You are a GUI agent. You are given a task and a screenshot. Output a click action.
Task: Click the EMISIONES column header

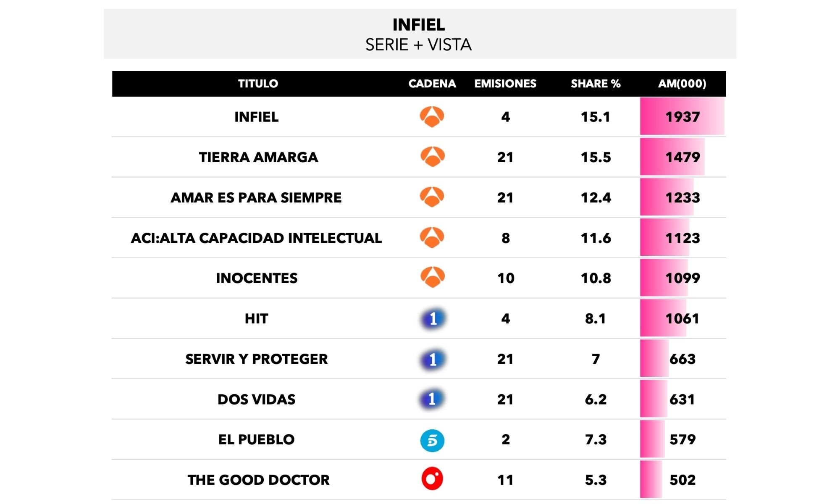tap(505, 84)
